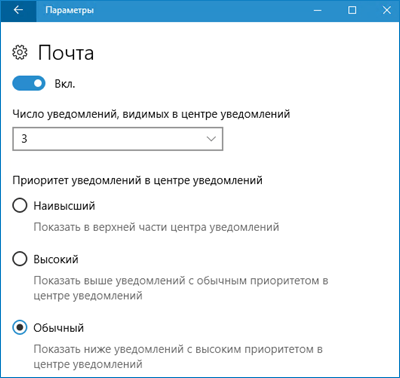Select the Высокий priority option
The width and height of the screenshot is (400, 378).
tap(20, 259)
